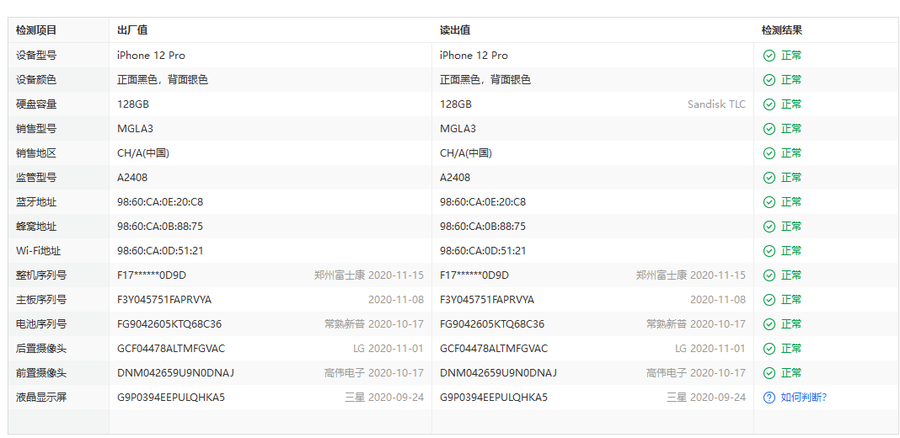Click factory value 128GB
The image size is (900, 438).
(133, 104)
